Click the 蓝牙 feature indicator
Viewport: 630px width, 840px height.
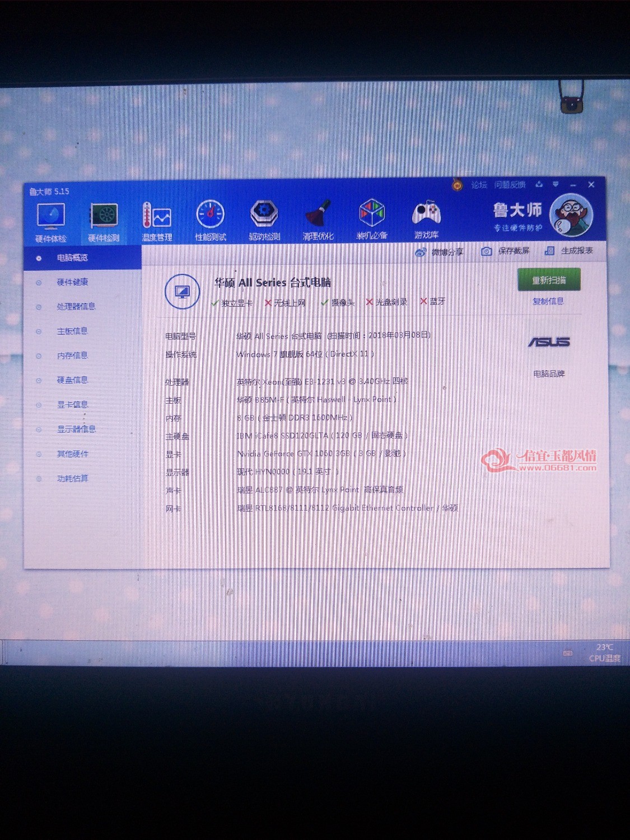433,301
